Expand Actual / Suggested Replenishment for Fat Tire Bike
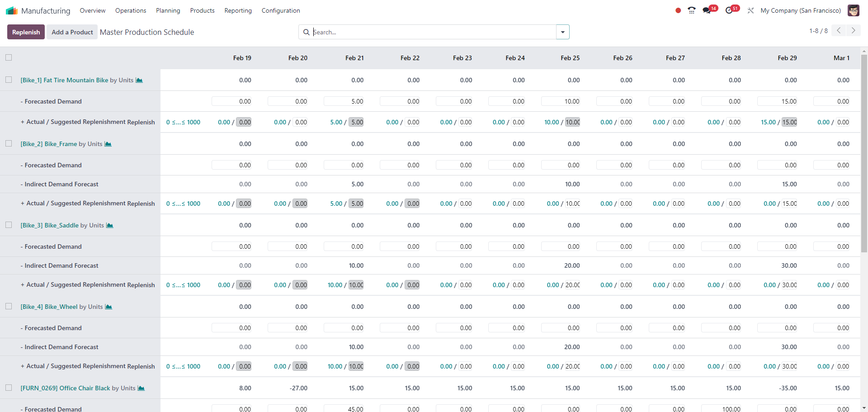Image resolution: width=868 pixels, height=412 pixels. point(73,122)
